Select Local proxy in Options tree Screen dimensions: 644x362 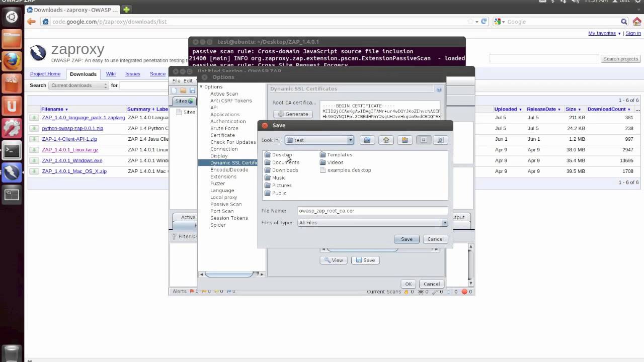[223, 198]
